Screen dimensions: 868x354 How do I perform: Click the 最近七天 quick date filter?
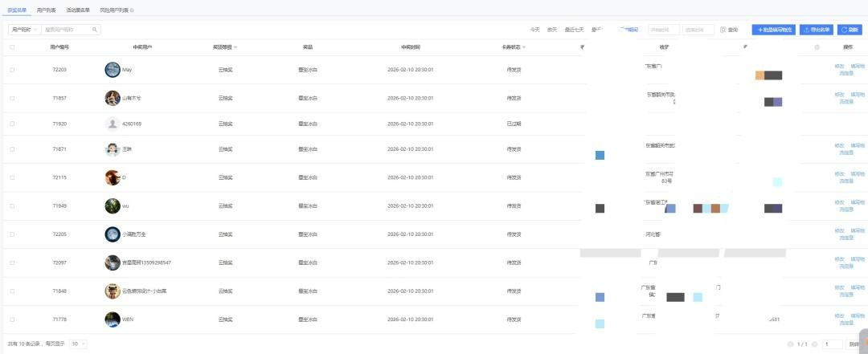pyautogui.click(x=574, y=30)
